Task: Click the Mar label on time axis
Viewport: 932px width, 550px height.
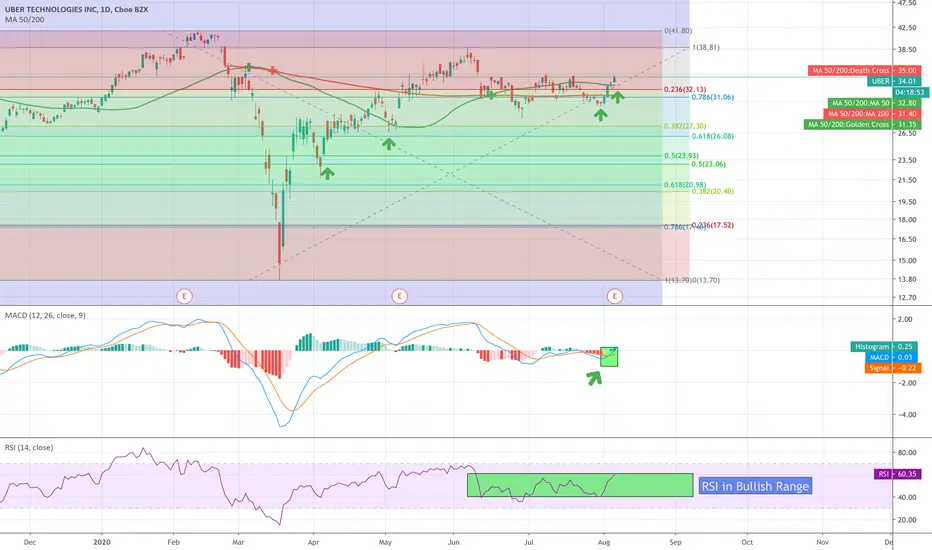Action: pyautogui.click(x=238, y=542)
